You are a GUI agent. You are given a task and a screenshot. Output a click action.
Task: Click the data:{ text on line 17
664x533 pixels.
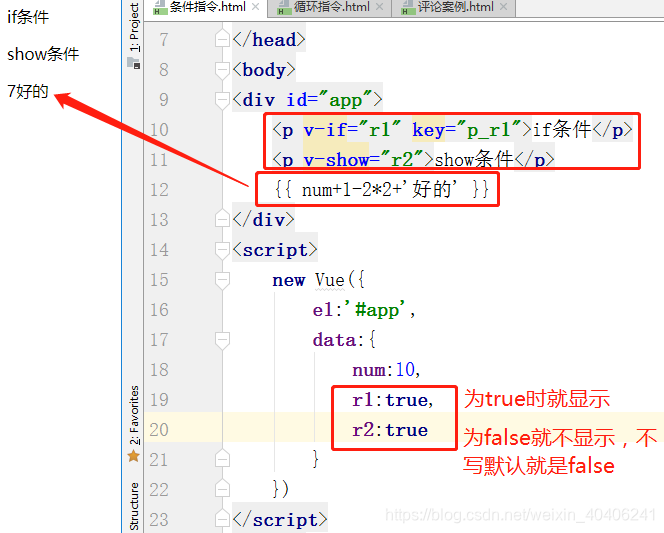[x=344, y=340]
